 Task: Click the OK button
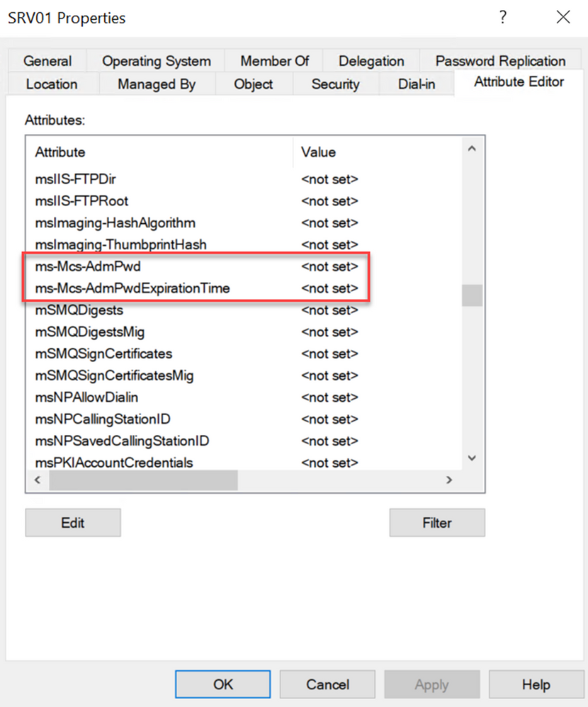[223, 684]
